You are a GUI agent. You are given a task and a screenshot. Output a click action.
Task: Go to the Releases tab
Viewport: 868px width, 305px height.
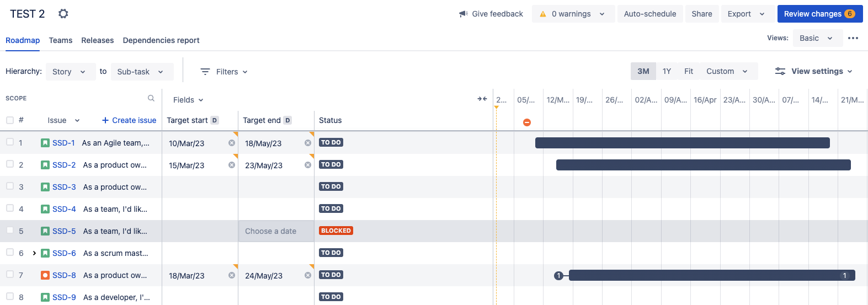point(97,40)
